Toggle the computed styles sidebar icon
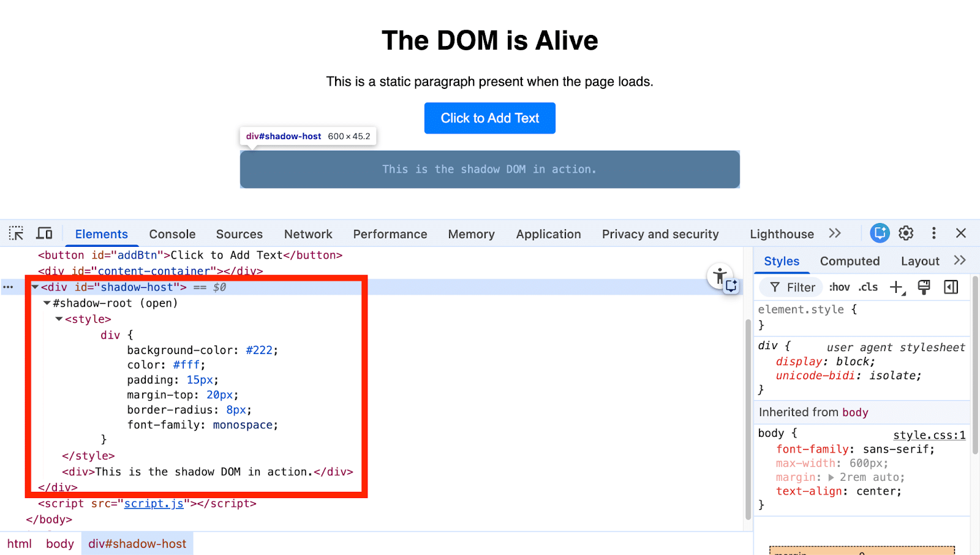The height and width of the screenshot is (555, 980). [x=951, y=287]
